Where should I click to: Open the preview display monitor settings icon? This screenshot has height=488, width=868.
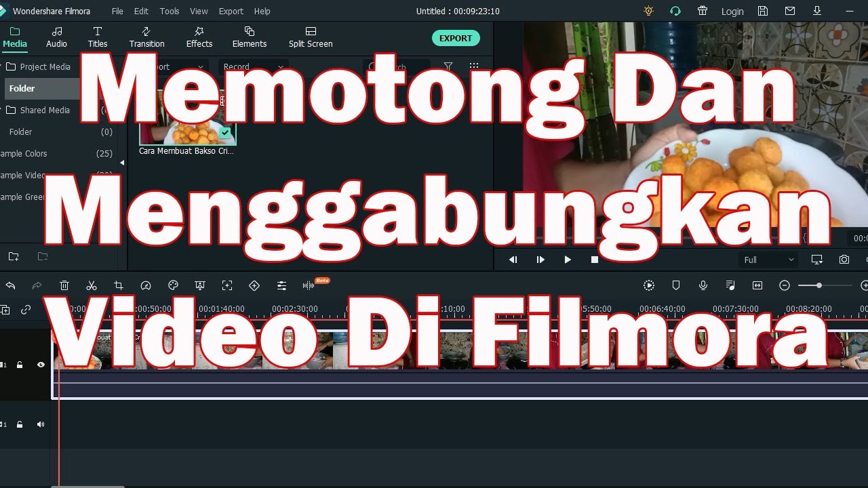pos(817,260)
